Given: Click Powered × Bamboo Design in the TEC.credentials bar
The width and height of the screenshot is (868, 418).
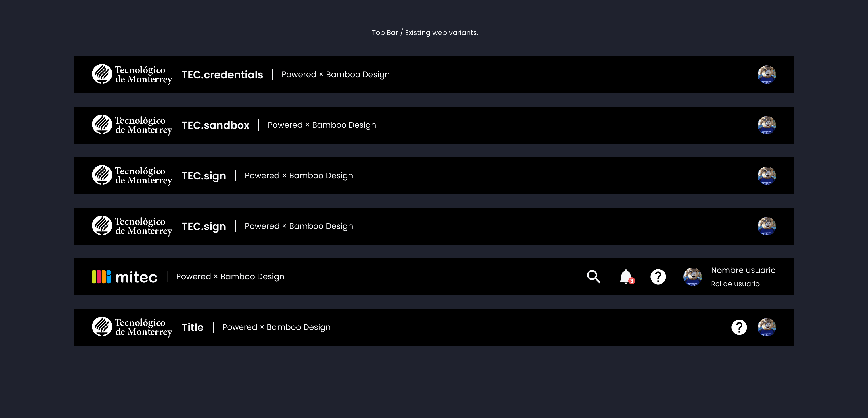Looking at the screenshot, I should 336,74.
